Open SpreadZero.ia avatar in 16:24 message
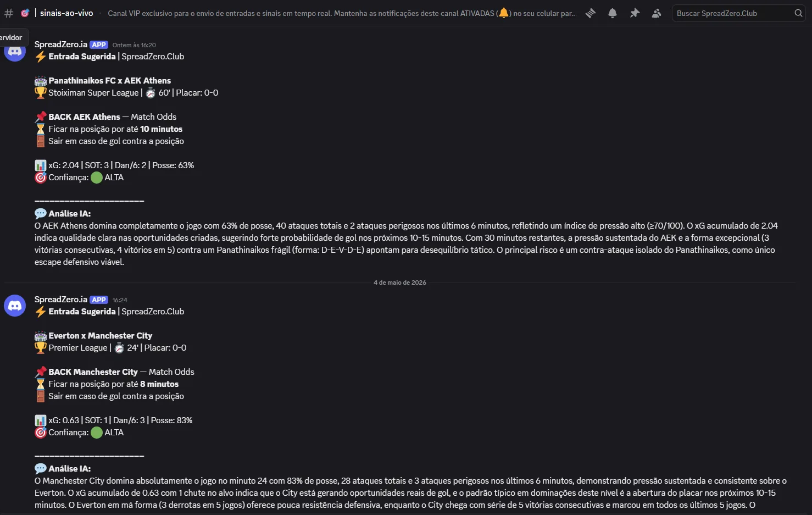The height and width of the screenshot is (515, 812). tap(15, 306)
